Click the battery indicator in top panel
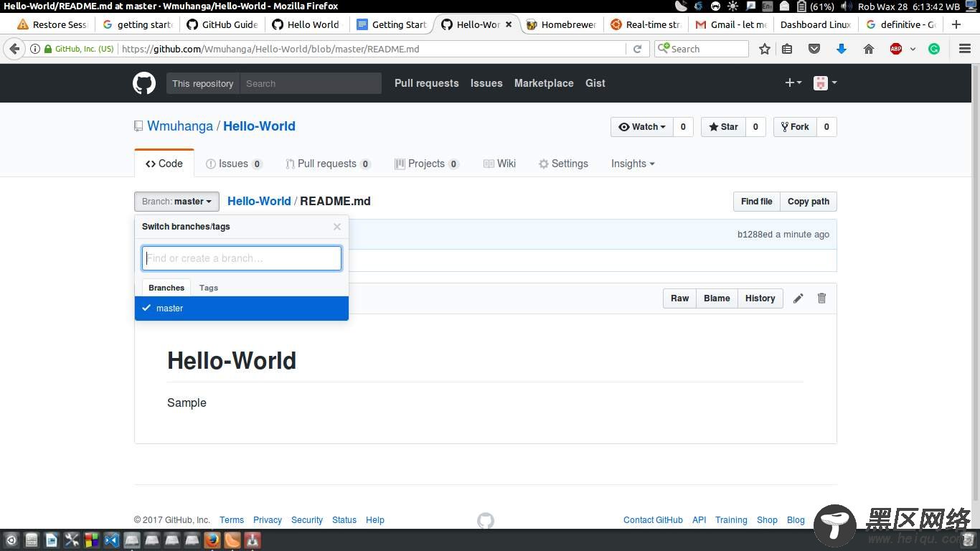980x551 pixels. coord(816,6)
